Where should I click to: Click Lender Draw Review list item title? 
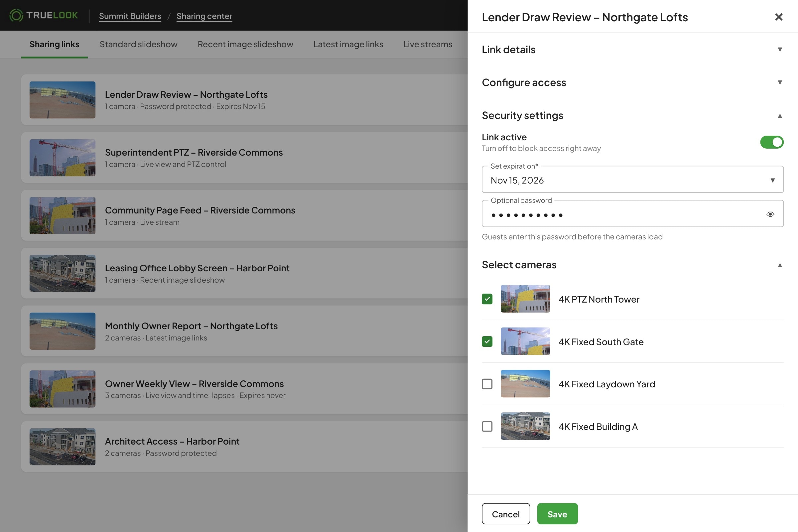pos(186,94)
